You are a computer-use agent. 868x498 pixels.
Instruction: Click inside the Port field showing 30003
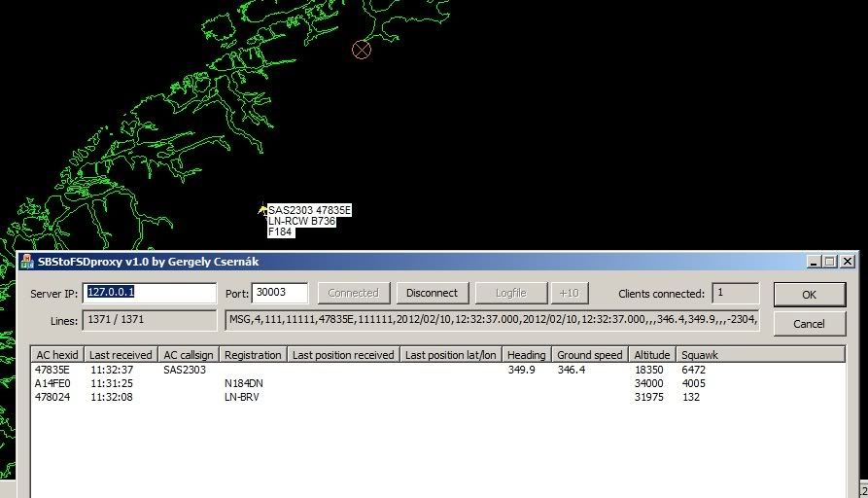tap(279, 293)
